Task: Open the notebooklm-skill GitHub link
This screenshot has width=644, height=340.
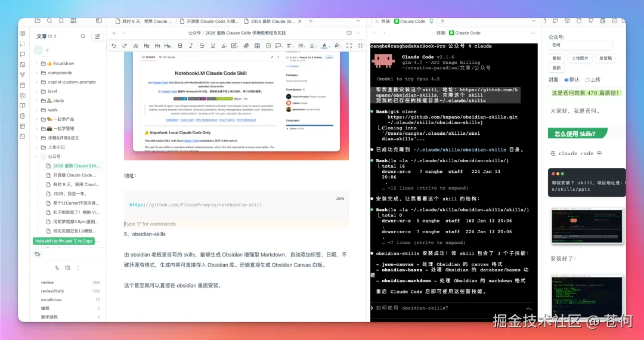Action: (196, 205)
